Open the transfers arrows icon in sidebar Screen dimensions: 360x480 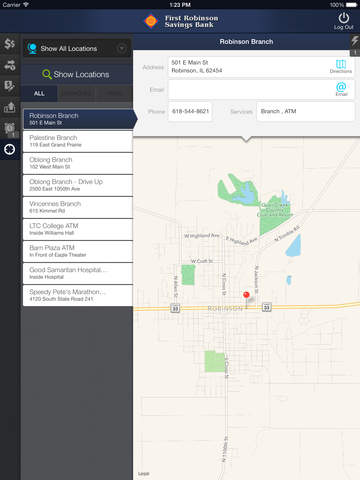(10, 65)
